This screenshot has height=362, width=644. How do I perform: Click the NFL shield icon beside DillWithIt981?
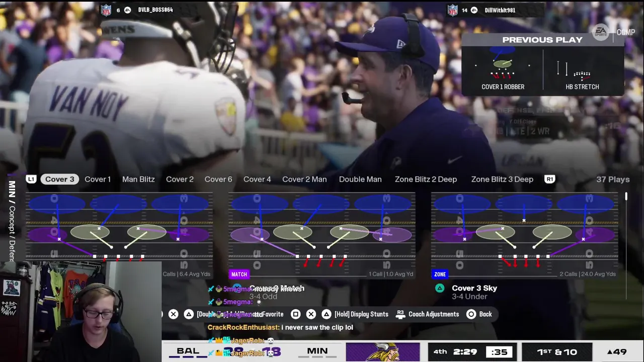coord(453,10)
